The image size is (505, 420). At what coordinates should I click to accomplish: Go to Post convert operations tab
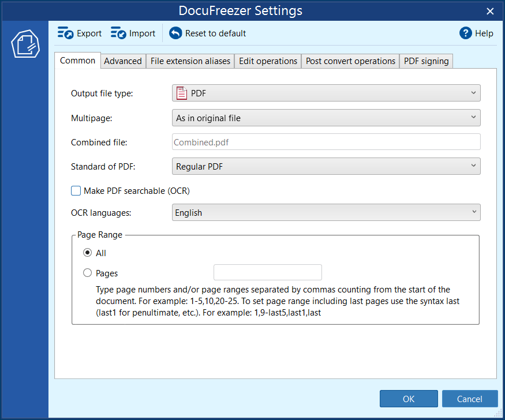[350, 61]
